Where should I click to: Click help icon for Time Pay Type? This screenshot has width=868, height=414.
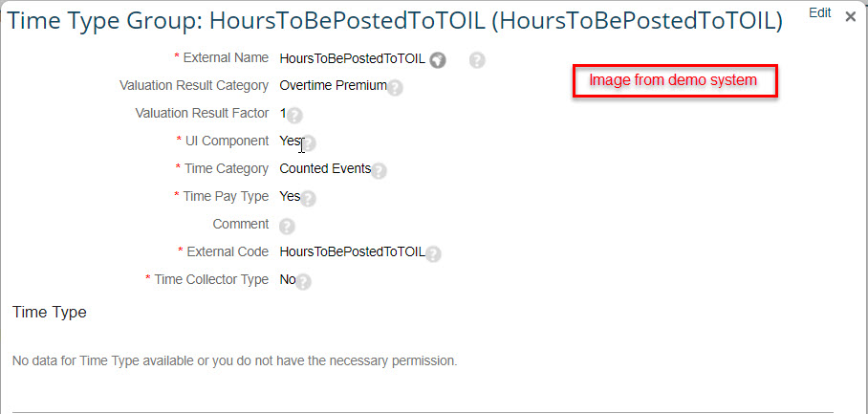pos(309,199)
